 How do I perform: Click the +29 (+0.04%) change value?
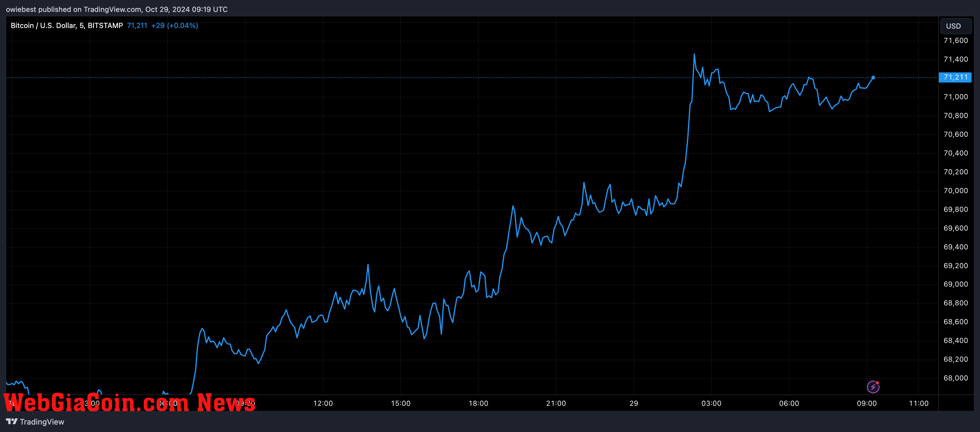tap(175, 25)
